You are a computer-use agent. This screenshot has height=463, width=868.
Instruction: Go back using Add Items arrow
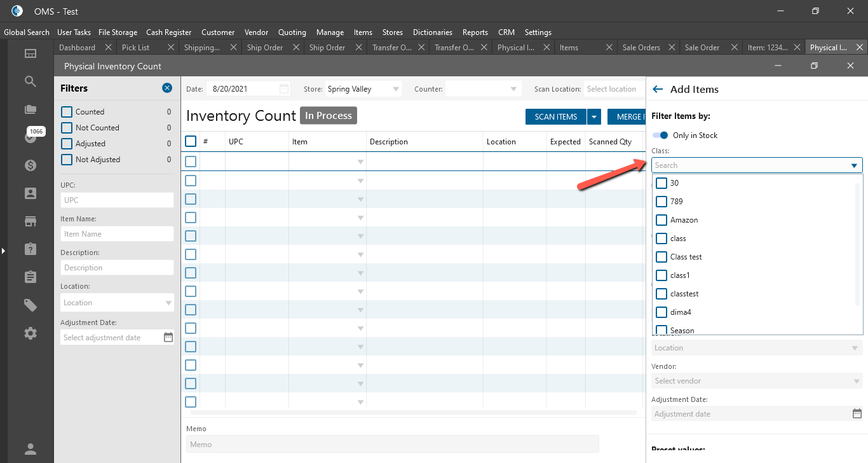[658, 90]
